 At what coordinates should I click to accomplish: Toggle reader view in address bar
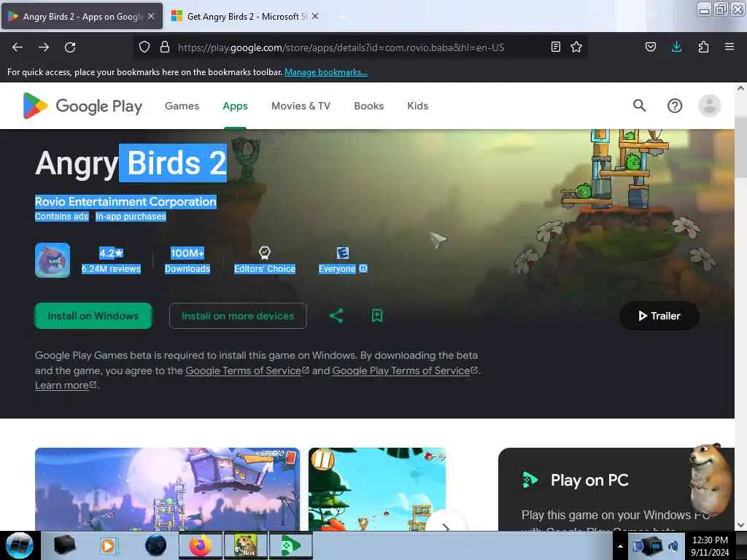(555, 47)
